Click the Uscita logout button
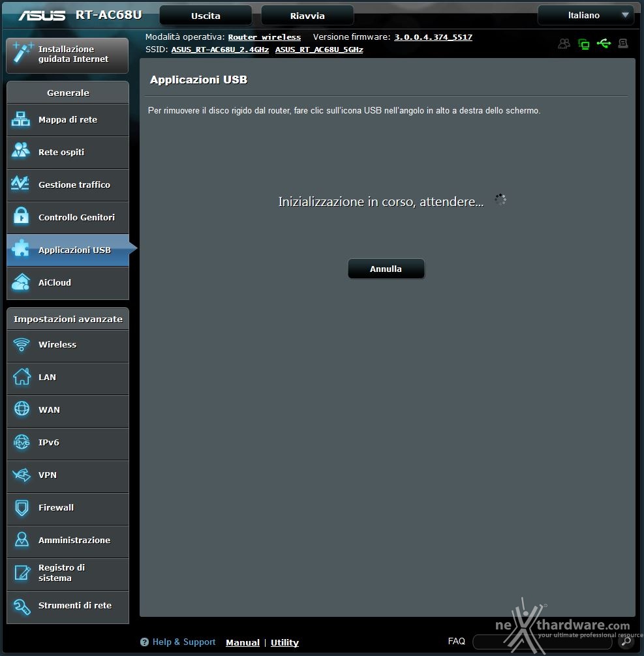Image resolution: width=644 pixels, height=656 pixels. (206, 16)
